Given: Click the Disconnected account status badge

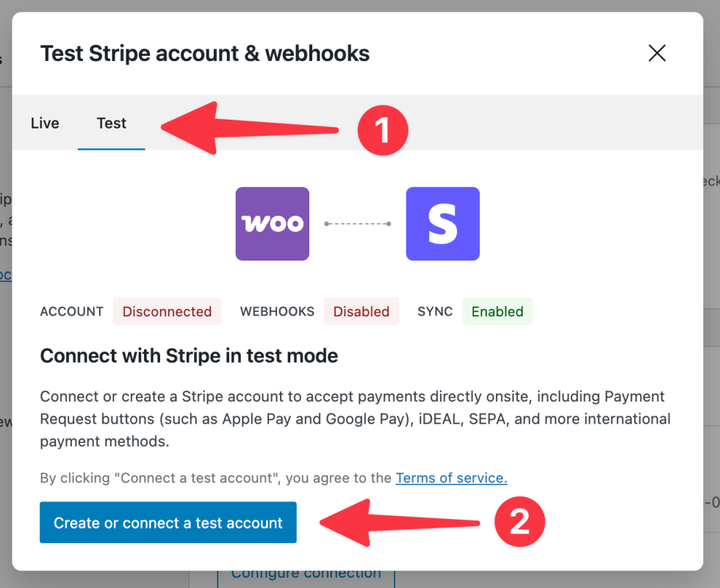Looking at the screenshot, I should [168, 311].
